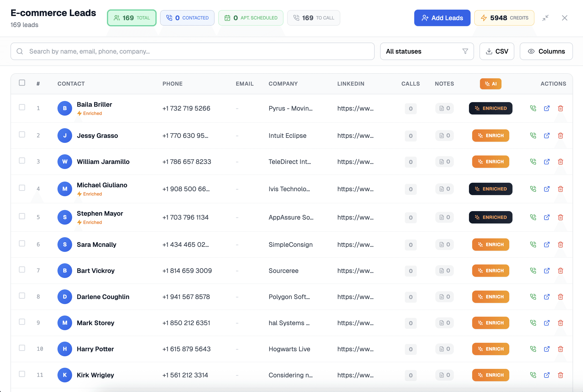This screenshot has width=583, height=392.
Task: View the 0 APT. SCHEDULED stat
Action: coord(251,18)
